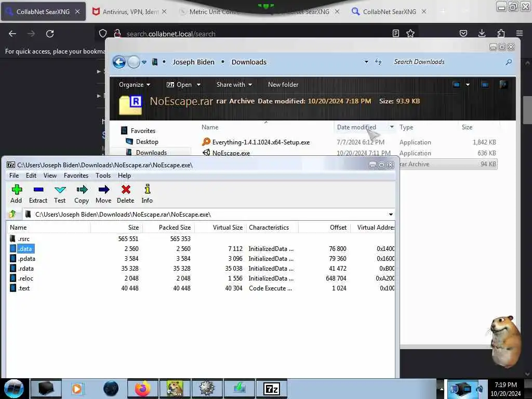Select Desktop under Explorer Favorites
Image resolution: width=532 pixels, height=399 pixels.
pos(147,141)
